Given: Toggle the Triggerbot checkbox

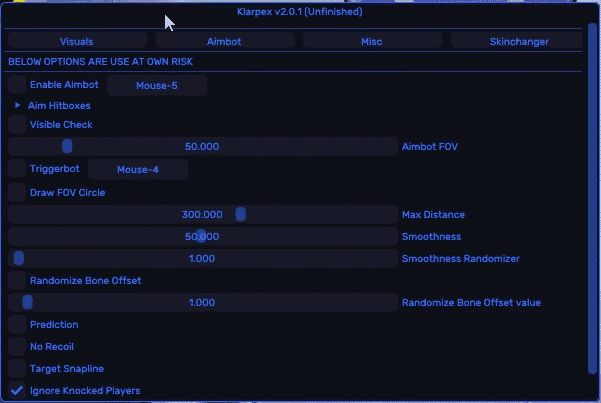Looking at the screenshot, I should [17, 169].
